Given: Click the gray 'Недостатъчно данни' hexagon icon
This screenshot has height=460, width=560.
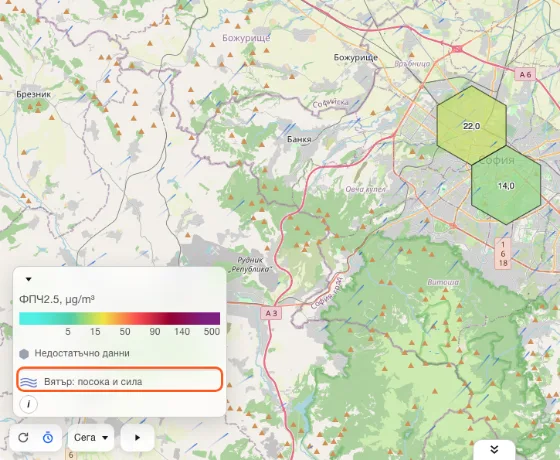Looking at the screenshot, I should pos(24,354).
